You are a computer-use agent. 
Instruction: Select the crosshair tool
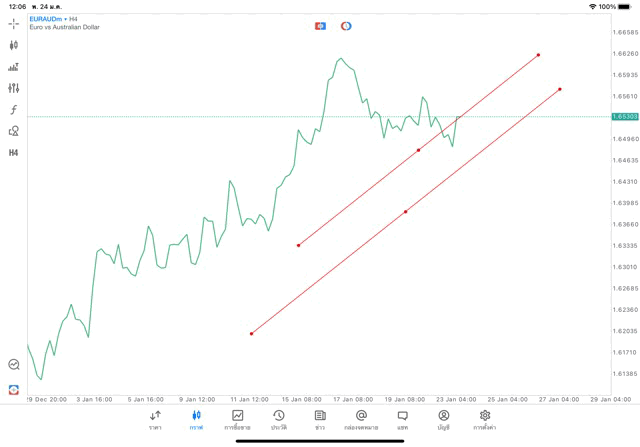(14, 24)
